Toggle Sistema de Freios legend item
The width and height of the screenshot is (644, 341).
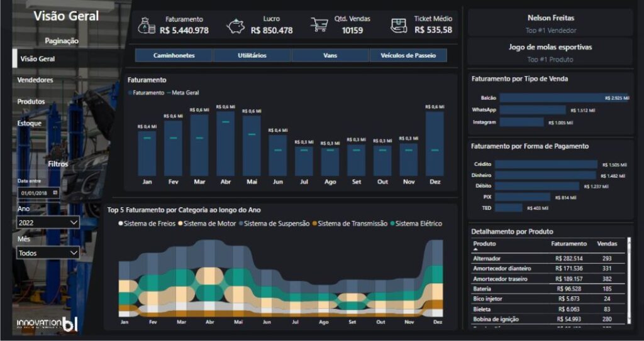[147, 224]
